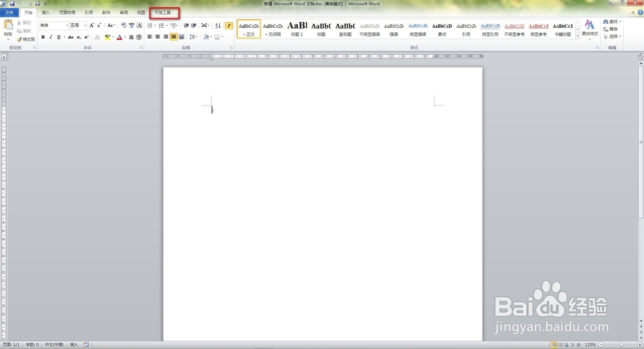The image size is (644, 349).
Task: Click the Cut (剪切) button
Action: [24, 23]
